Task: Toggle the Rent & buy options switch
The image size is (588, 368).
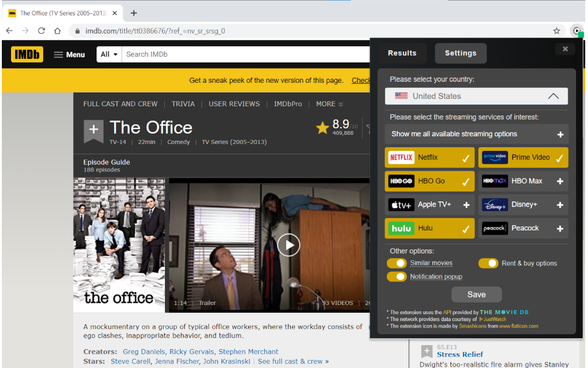Action: point(488,263)
